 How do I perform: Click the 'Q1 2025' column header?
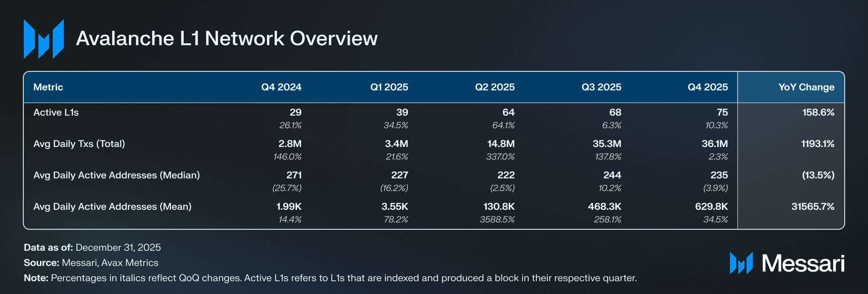coord(389,87)
